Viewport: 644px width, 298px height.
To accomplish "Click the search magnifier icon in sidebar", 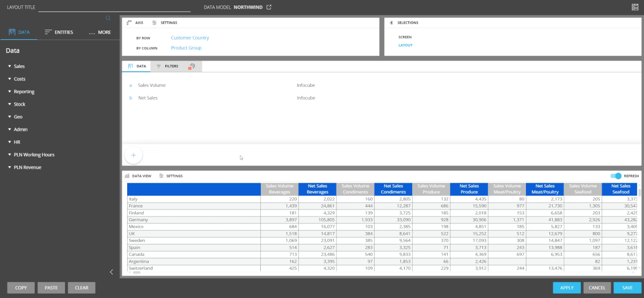I will pyautogui.click(x=108, y=18).
